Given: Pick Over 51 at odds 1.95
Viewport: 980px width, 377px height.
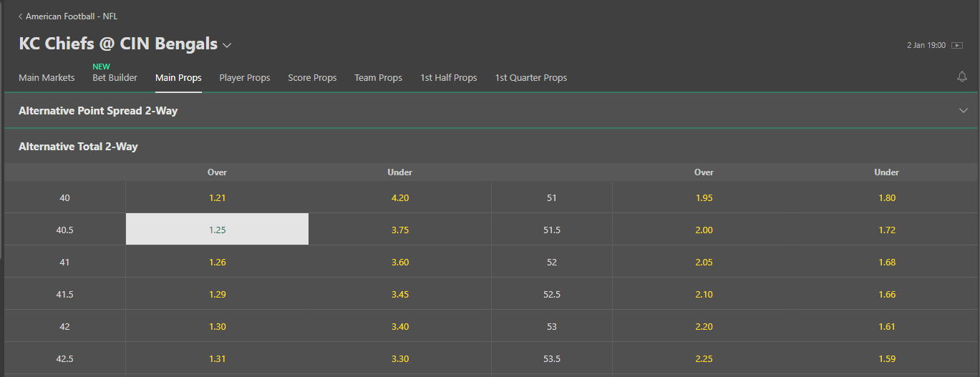Looking at the screenshot, I should pyautogui.click(x=704, y=197).
